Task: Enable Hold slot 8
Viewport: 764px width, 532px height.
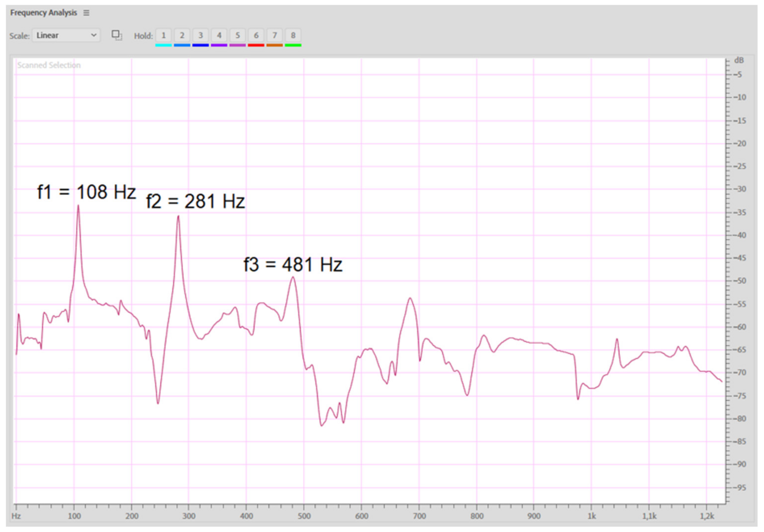Action: [293, 35]
